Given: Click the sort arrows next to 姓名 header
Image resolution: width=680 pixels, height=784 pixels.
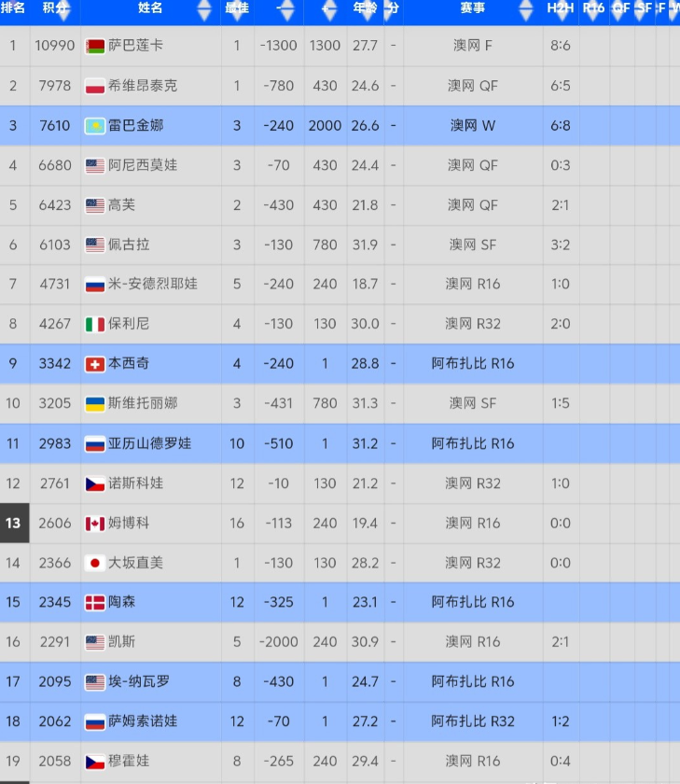Looking at the screenshot, I should (x=204, y=10).
